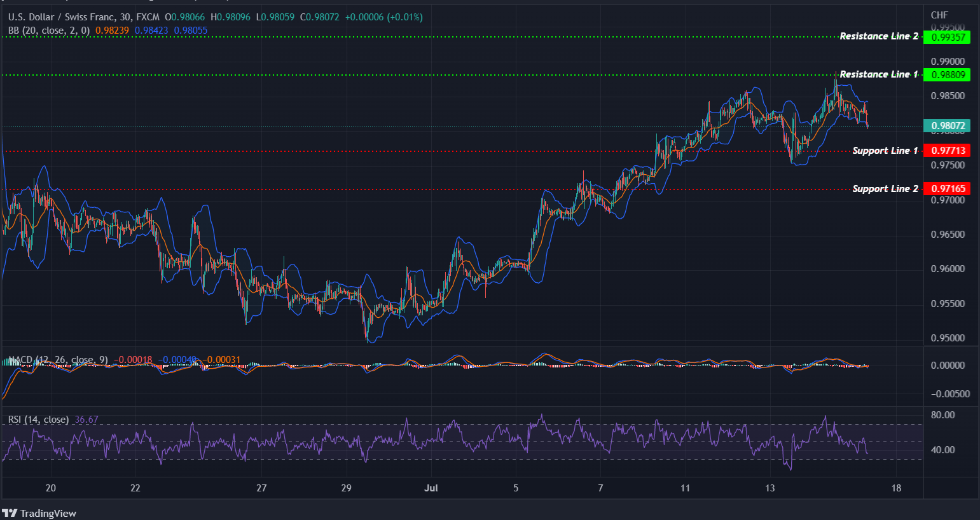Click the Resistance Line 1 price label 0.98809
Viewport: 980px width, 520px height.
click(x=947, y=74)
